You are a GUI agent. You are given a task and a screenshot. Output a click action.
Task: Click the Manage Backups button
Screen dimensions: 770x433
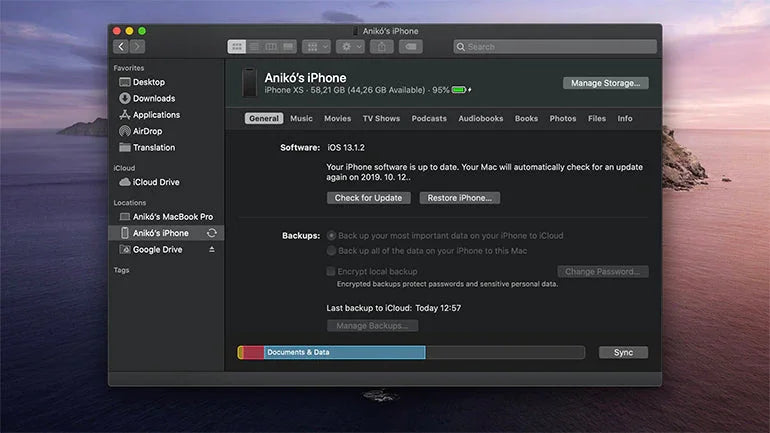(x=373, y=325)
